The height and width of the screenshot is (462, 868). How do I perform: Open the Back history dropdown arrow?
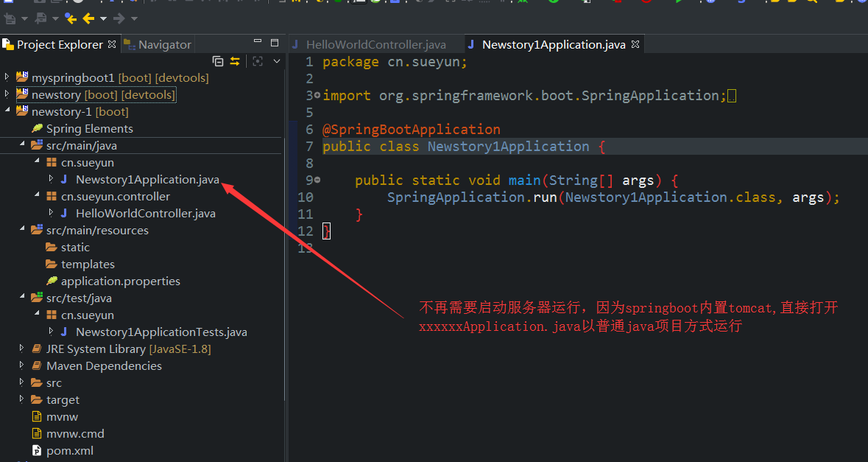pos(103,19)
